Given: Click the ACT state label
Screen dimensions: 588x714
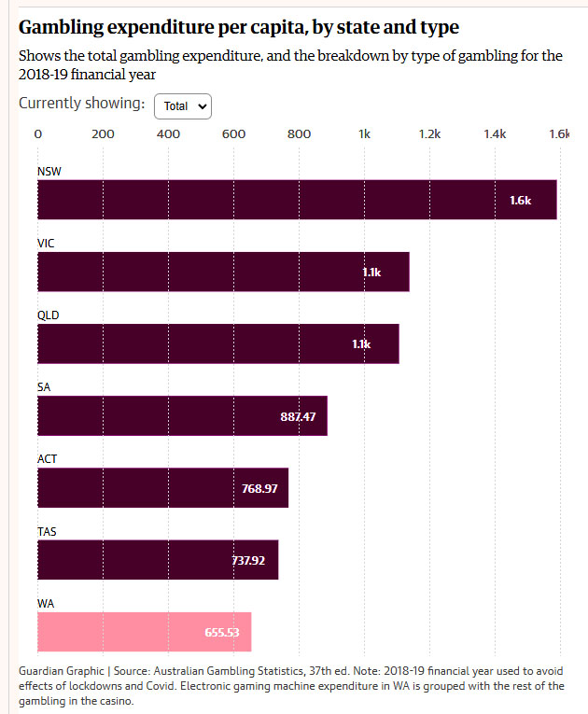Looking at the screenshot, I should click(x=47, y=459).
